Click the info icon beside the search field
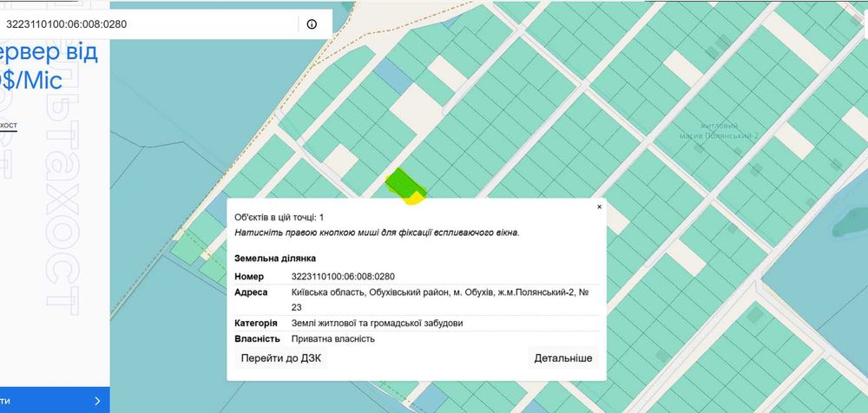868x413 pixels. tap(312, 24)
